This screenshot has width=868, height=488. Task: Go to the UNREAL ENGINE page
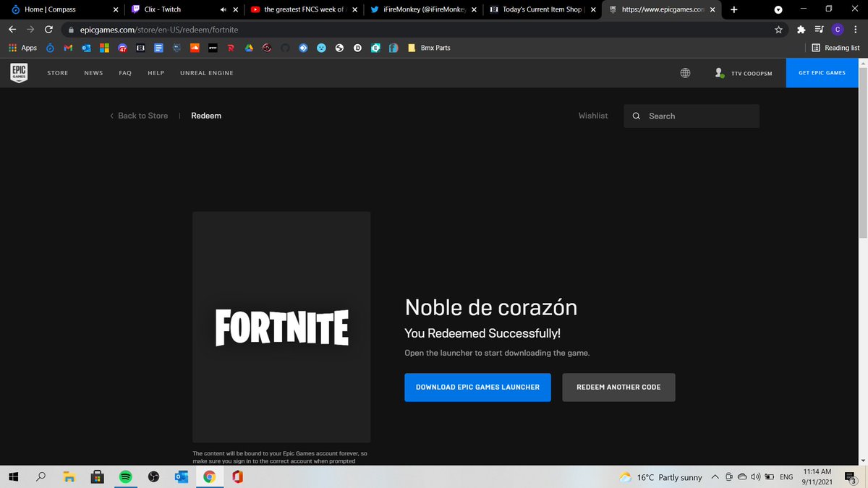pos(207,73)
